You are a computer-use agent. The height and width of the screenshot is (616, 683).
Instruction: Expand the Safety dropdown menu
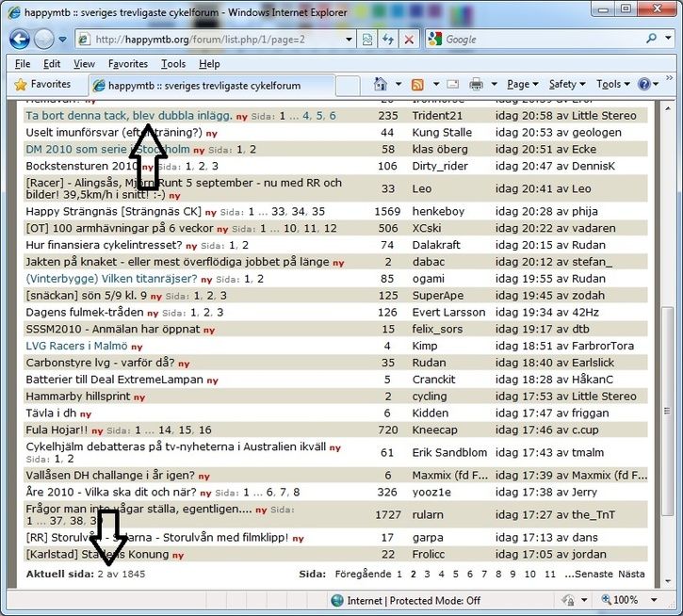click(566, 84)
